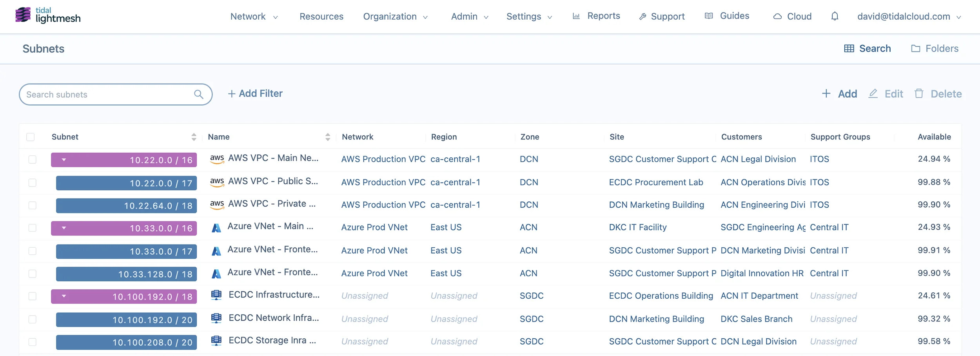Click Azure icon in the 10.33.128.0 / 18 row
This screenshot has height=356, width=980.
216,274
